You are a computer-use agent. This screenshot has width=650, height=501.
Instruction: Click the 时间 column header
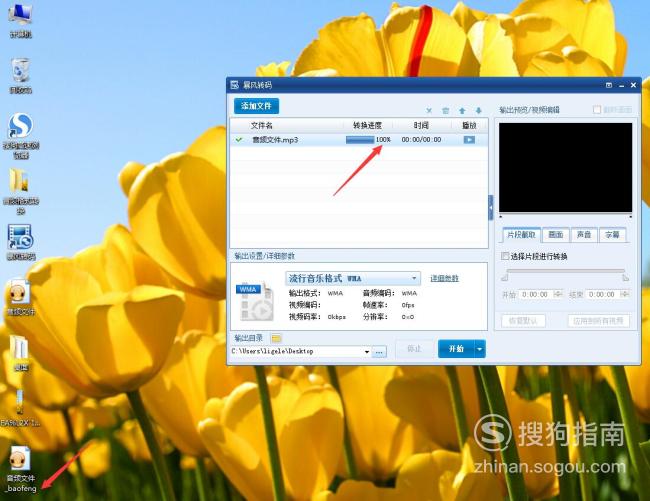421,125
